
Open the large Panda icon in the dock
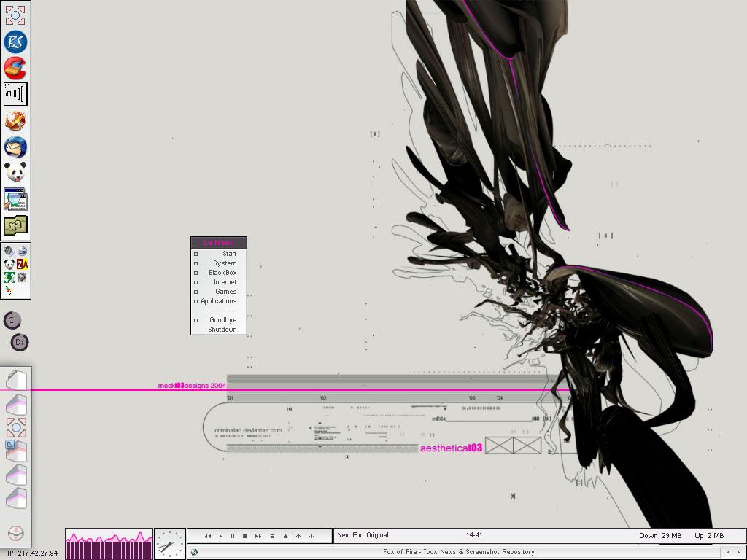[x=15, y=172]
